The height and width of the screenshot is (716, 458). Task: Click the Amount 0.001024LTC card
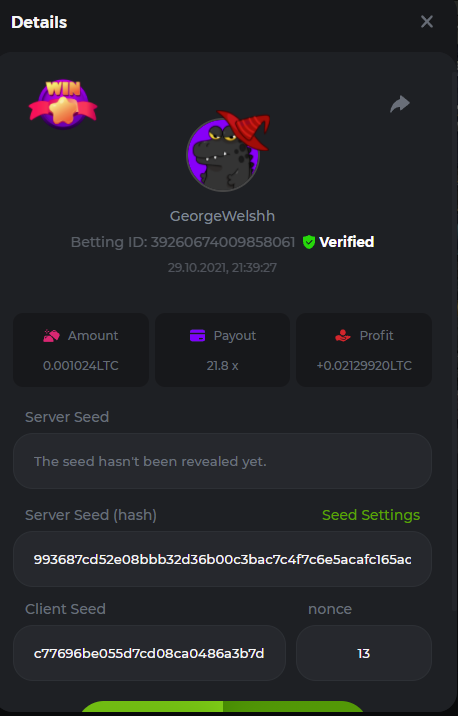click(x=81, y=350)
